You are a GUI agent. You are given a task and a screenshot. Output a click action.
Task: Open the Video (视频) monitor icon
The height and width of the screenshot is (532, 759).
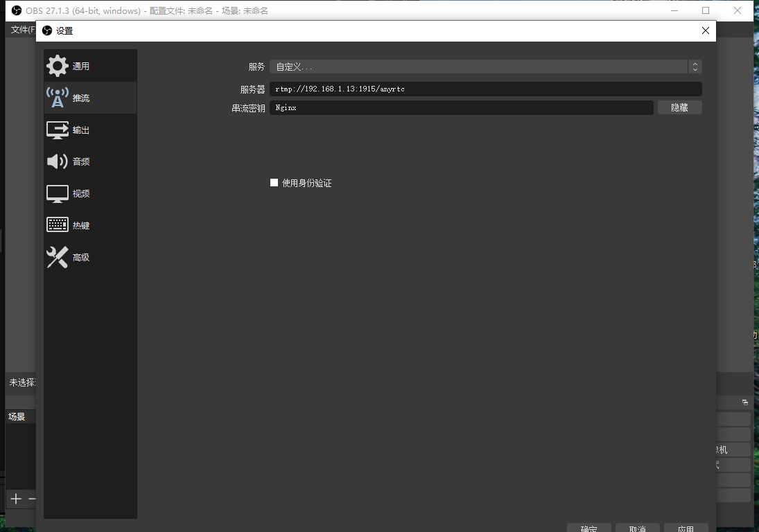[x=57, y=193]
